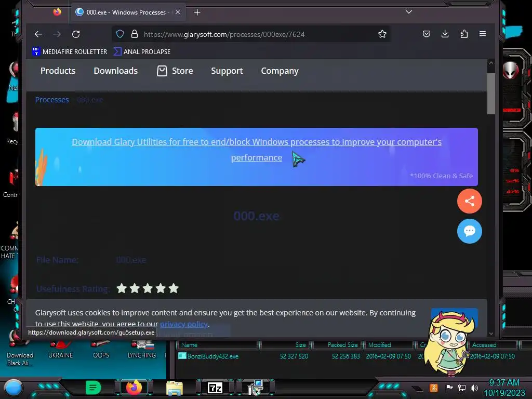Open the Support menu
The height and width of the screenshot is (399, 532).
click(x=227, y=71)
